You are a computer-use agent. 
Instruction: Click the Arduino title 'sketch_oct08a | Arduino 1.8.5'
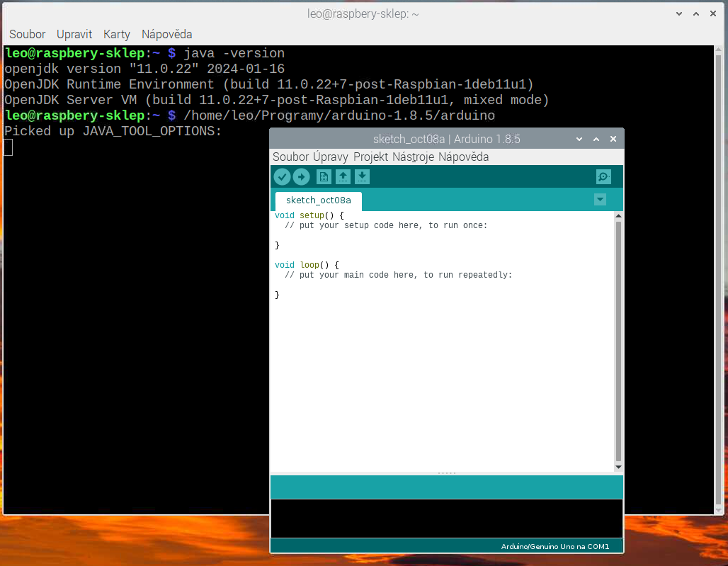tap(447, 139)
